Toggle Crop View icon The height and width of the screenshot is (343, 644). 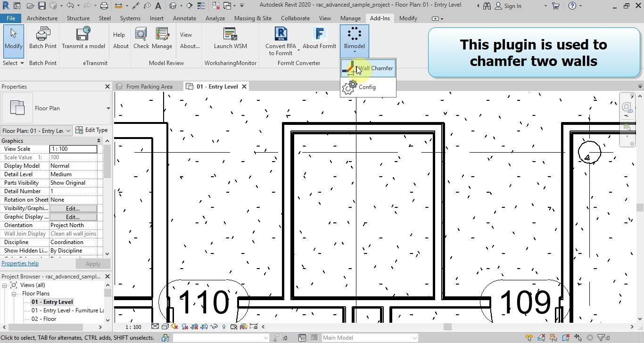coord(194,327)
